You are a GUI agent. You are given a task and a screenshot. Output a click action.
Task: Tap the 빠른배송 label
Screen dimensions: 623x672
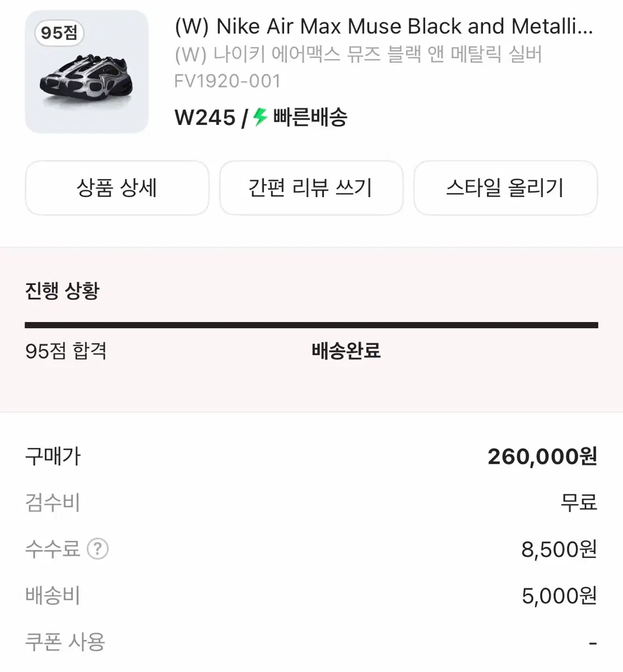(310, 117)
